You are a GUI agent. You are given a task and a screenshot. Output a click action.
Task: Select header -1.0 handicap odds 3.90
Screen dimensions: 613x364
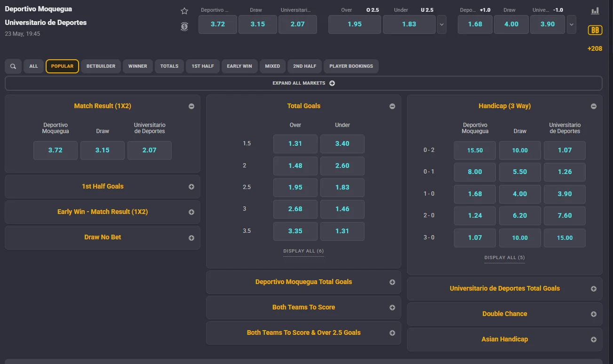(548, 24)
